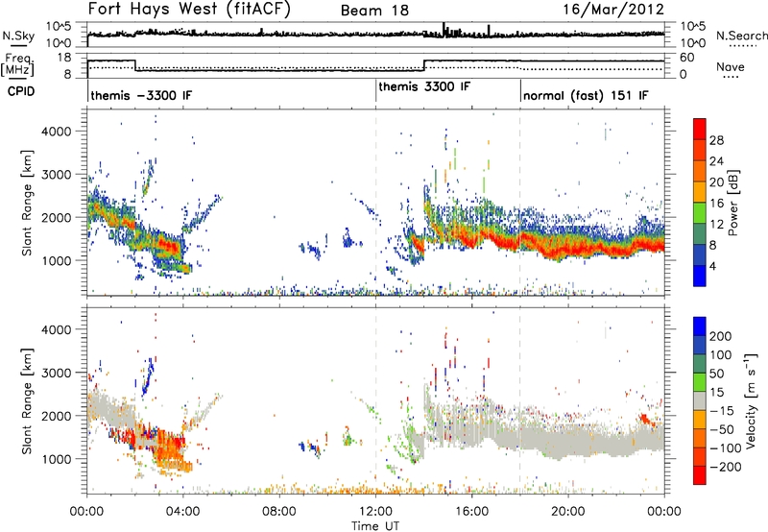768x532 pixels.
Task: Click time axis label "12:00"
Action: tap(375, 512)
